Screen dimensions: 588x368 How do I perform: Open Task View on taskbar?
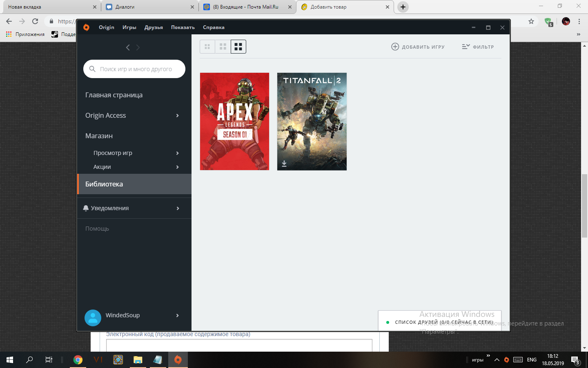pos(49,360)
